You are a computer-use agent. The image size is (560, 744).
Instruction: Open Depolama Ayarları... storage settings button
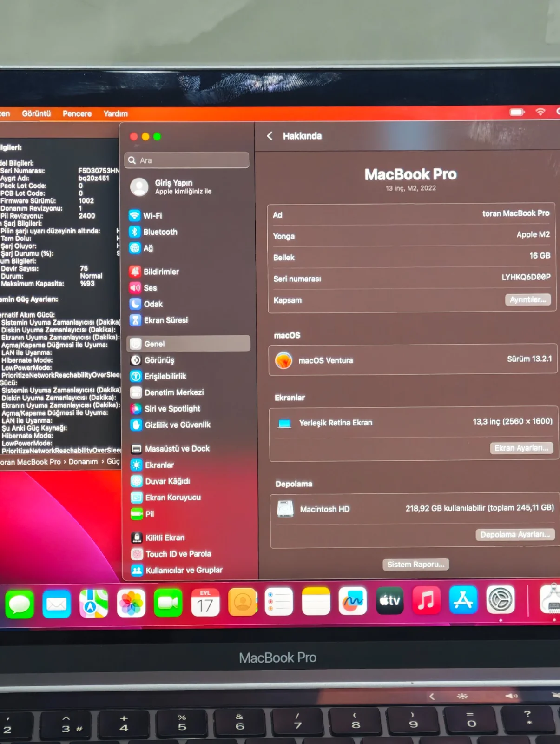515,534
